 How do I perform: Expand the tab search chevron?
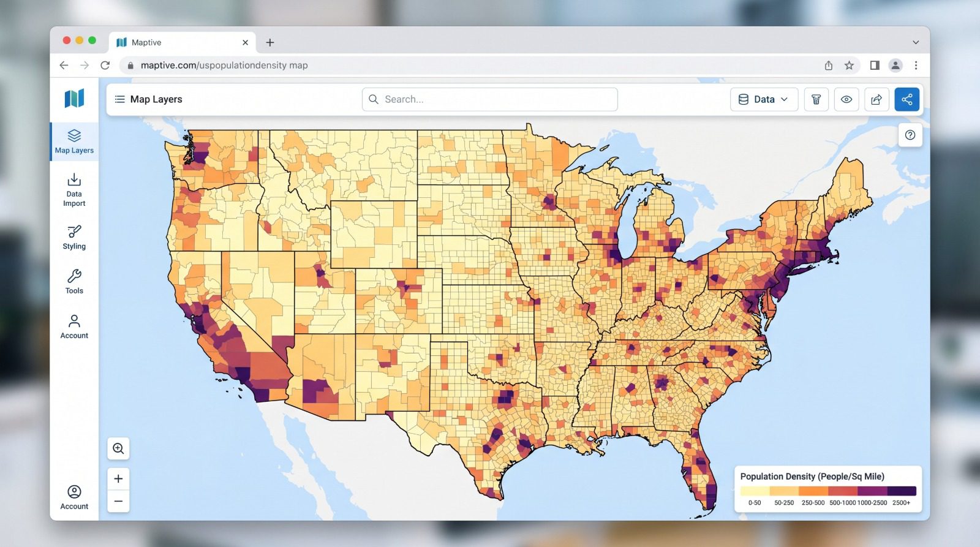pos(916,42)
